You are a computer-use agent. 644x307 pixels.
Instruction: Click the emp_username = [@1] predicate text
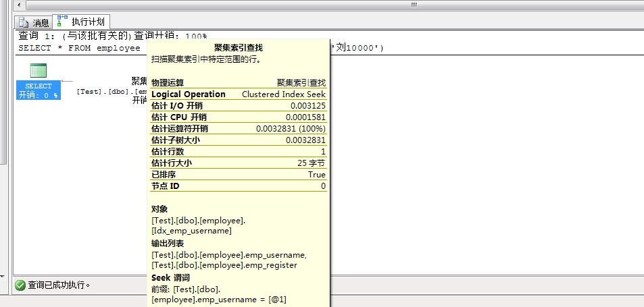point(219,300)
